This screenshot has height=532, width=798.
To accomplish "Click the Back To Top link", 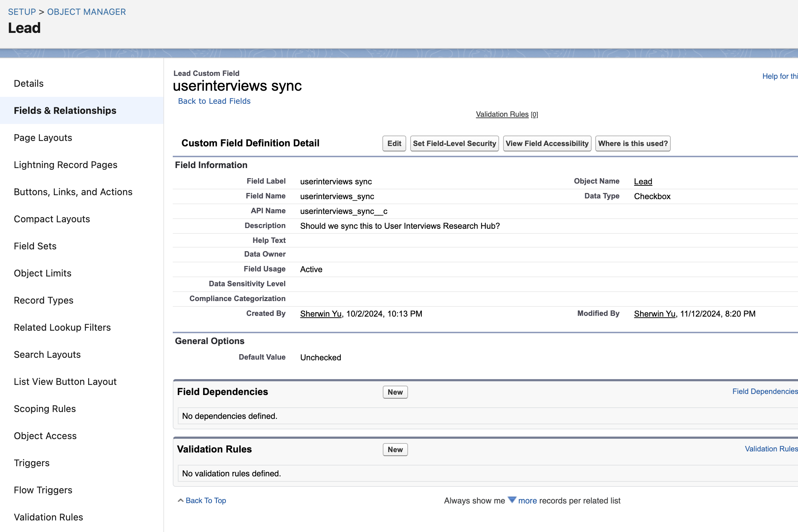I will pyautogui.click(x=206, y=501).
